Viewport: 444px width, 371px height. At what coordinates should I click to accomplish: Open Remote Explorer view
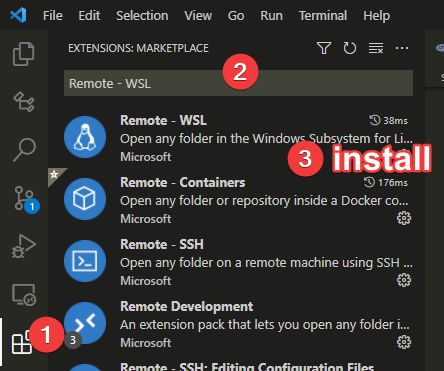24,295
